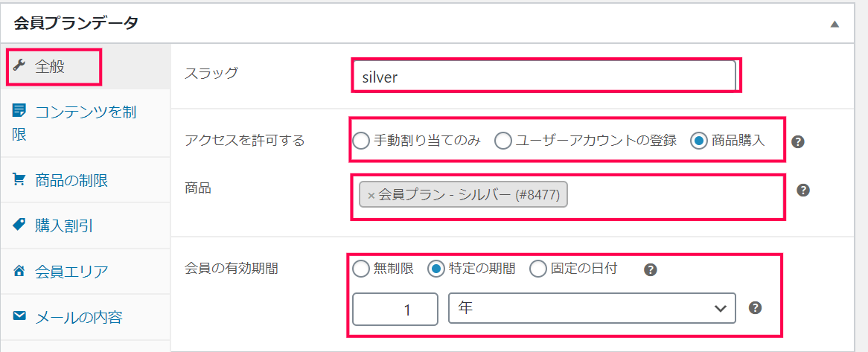The width and height of the screenshot is (868, 352).
Task: Click the envelope icon beside メールの内容
Action: [x=19, y=316]
